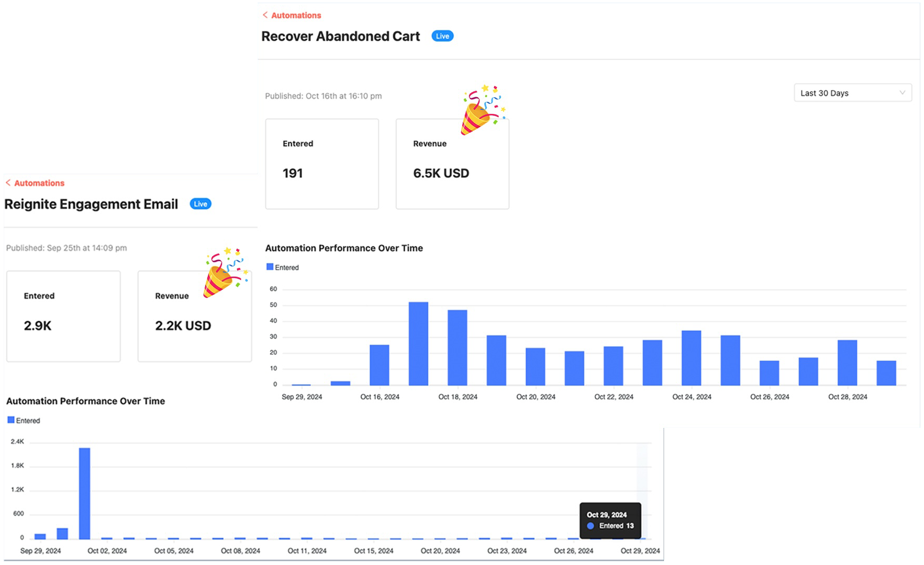
Task: Click the Oct 28 bar in the Abandoned Cart chart
Action: (x=848, y=363)
